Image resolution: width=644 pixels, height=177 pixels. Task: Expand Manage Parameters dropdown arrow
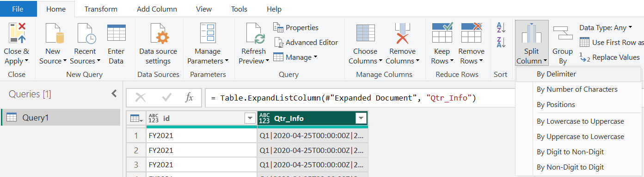[227, 61]
